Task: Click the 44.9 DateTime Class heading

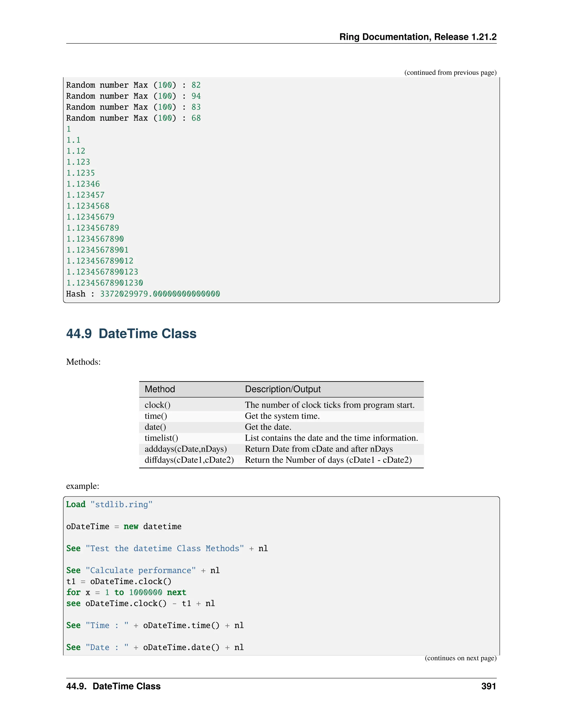Action: tap(131, 334)
